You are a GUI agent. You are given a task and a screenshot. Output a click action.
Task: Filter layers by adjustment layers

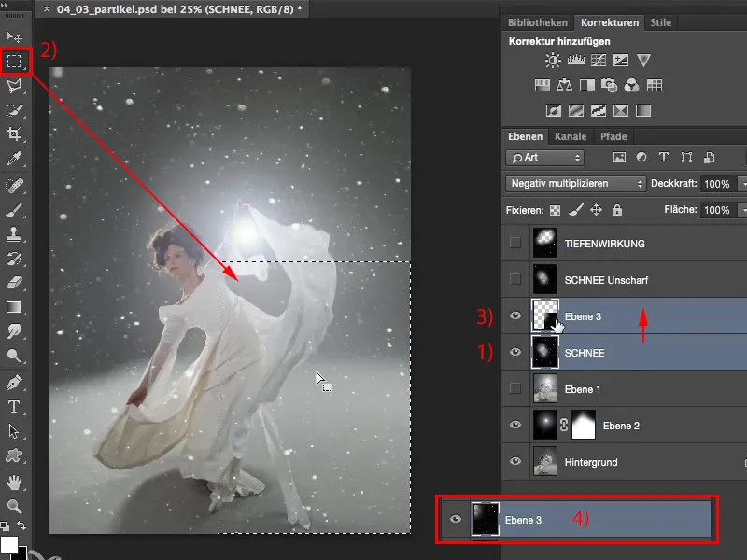pyautogui.click(x=641, y=157)
